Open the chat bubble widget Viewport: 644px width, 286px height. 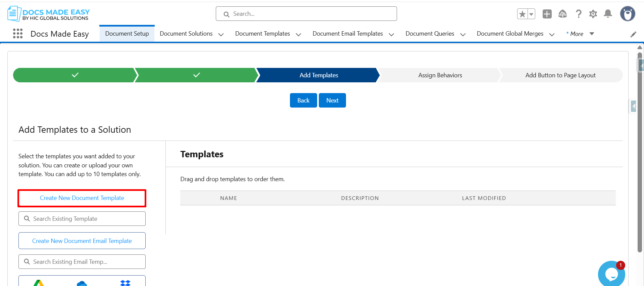click(x=611, y=274)
